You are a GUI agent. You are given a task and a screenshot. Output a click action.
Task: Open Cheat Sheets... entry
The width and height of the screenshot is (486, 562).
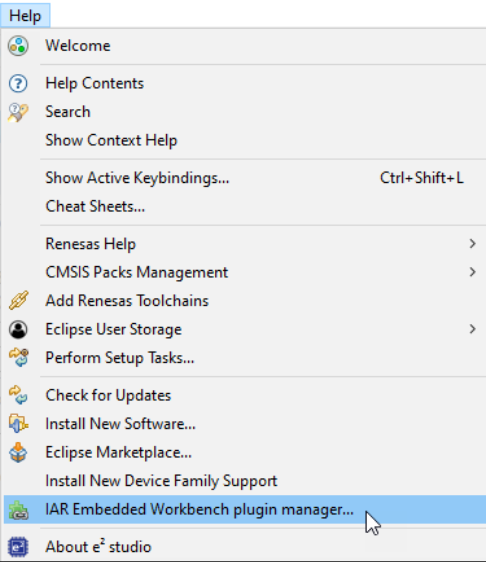[x=245, y=206]
